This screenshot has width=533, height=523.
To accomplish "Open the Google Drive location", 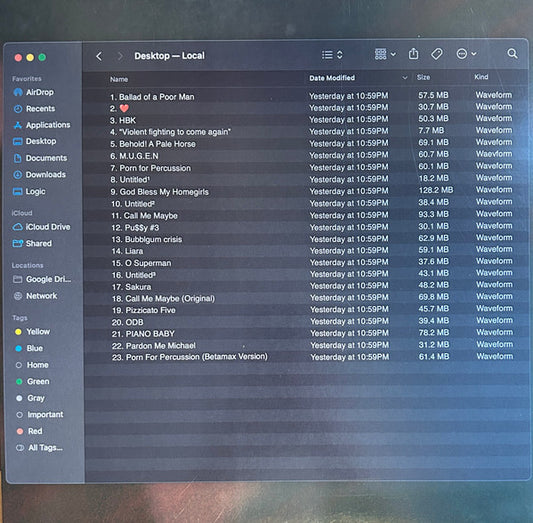I will (x=42, y=279).
